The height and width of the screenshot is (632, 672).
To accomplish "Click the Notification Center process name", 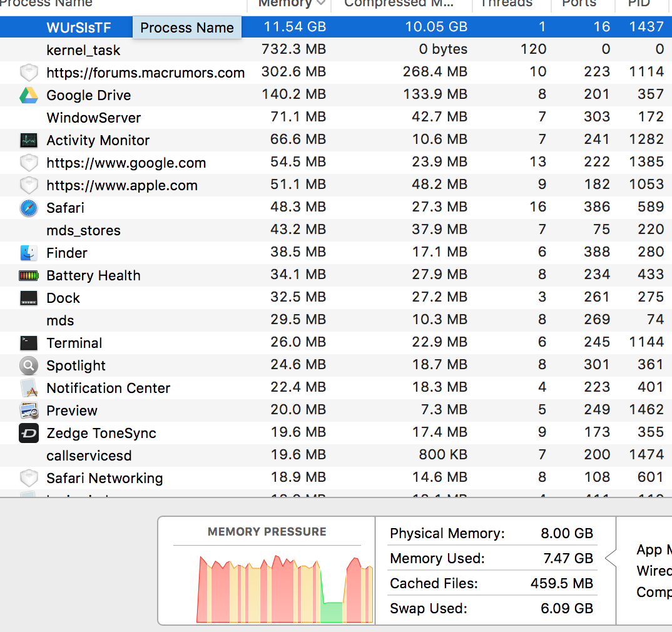I will [108, 388].
